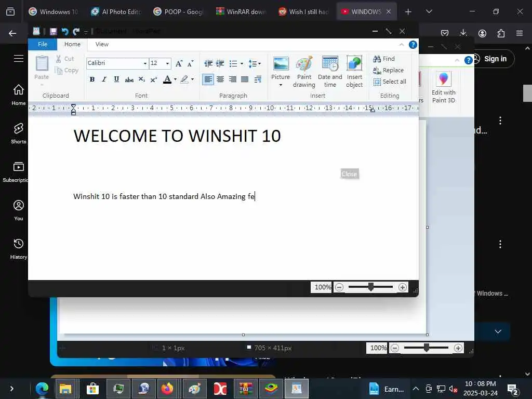Viewport: 532px width, 399px height.
Task: Switch to AI Photo Editor browser tab
Action: [116, 11]
